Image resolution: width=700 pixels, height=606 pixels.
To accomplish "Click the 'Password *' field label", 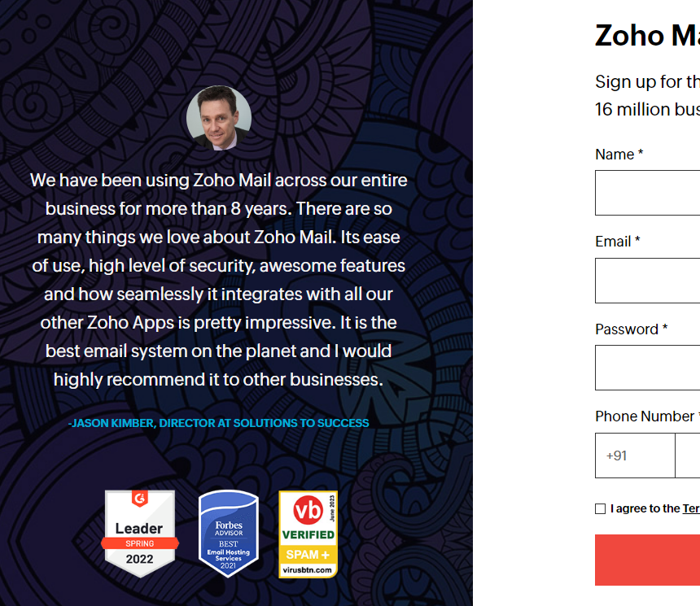I will coord(632,329).
